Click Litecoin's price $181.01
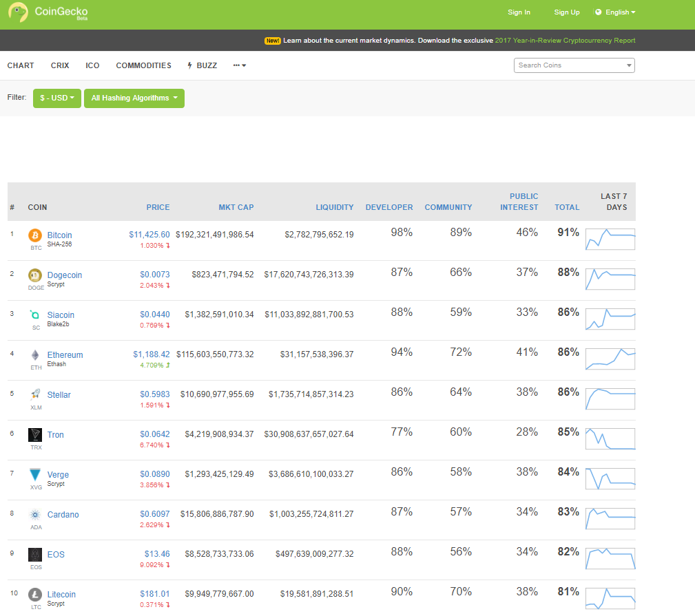This screenshot has width=695, height=616. click(155, 593)
